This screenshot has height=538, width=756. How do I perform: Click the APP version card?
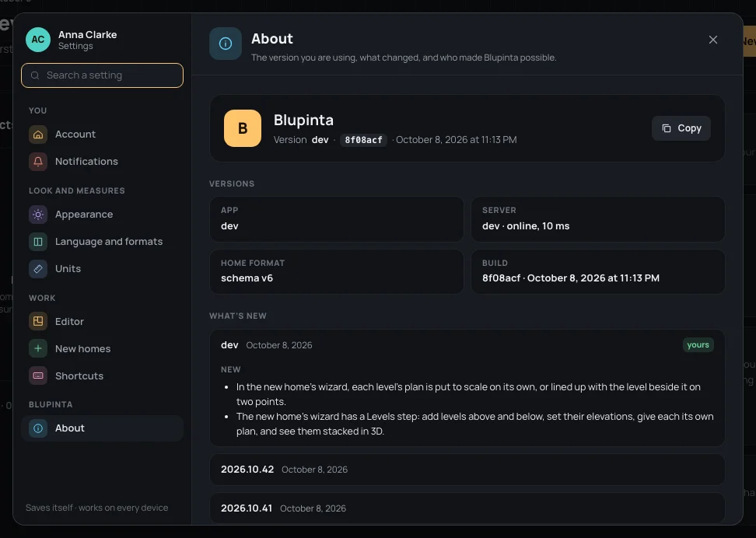[x=337, y=219]
